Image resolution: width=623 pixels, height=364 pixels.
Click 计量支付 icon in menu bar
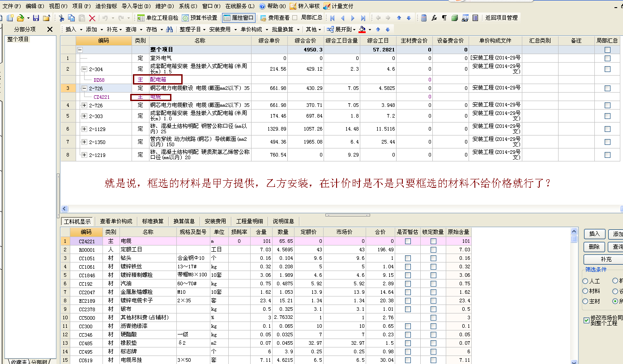327,6
